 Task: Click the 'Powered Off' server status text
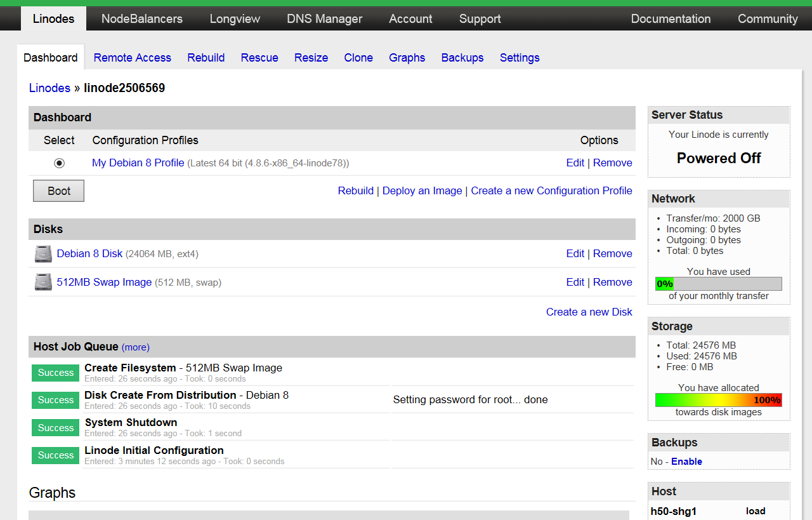coord(719,159)
